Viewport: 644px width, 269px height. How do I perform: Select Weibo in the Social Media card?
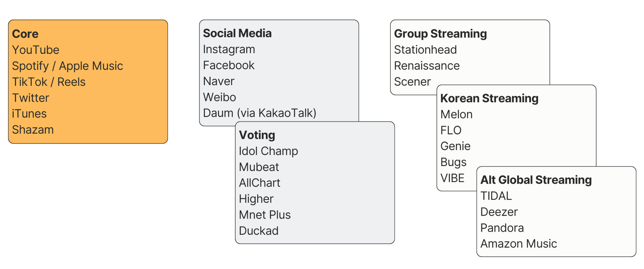click(x=219, y=97)
